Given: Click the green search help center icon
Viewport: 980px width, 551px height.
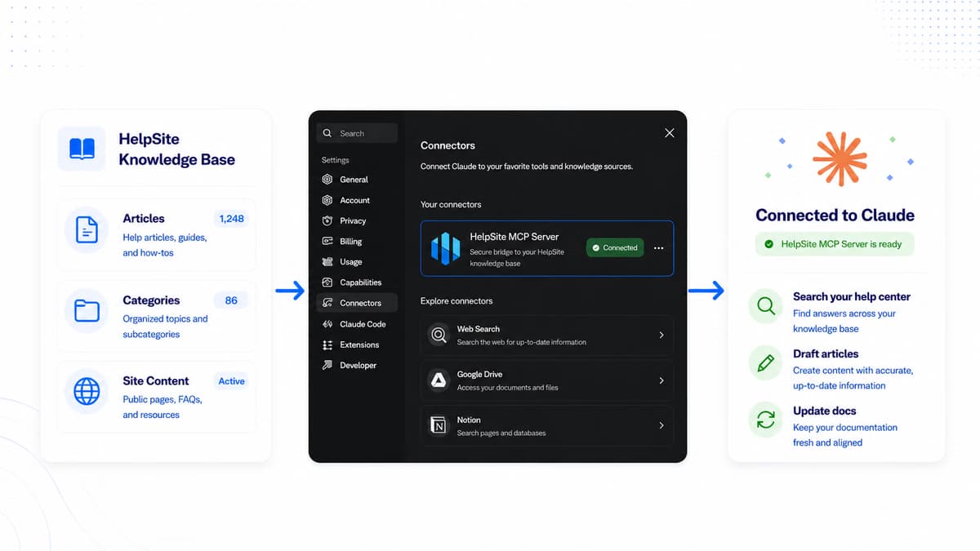Looking at the screenshot, I should click(765, 306).
